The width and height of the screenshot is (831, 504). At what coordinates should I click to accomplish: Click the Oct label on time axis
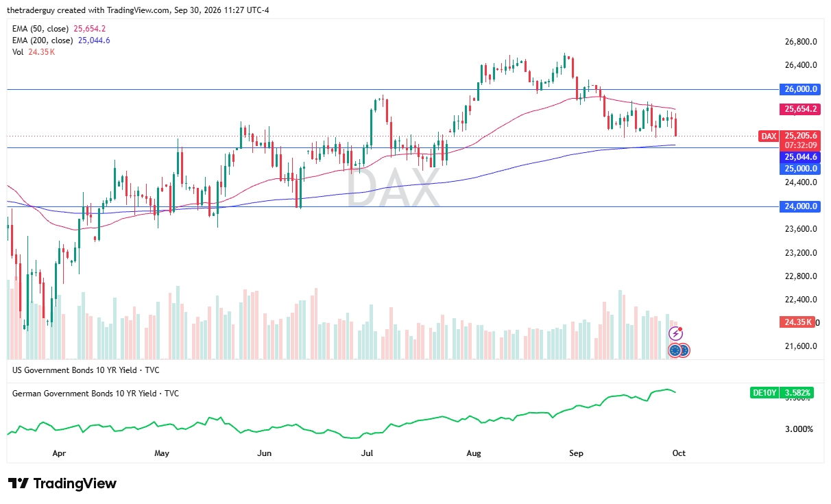click(x=679, y=453)
